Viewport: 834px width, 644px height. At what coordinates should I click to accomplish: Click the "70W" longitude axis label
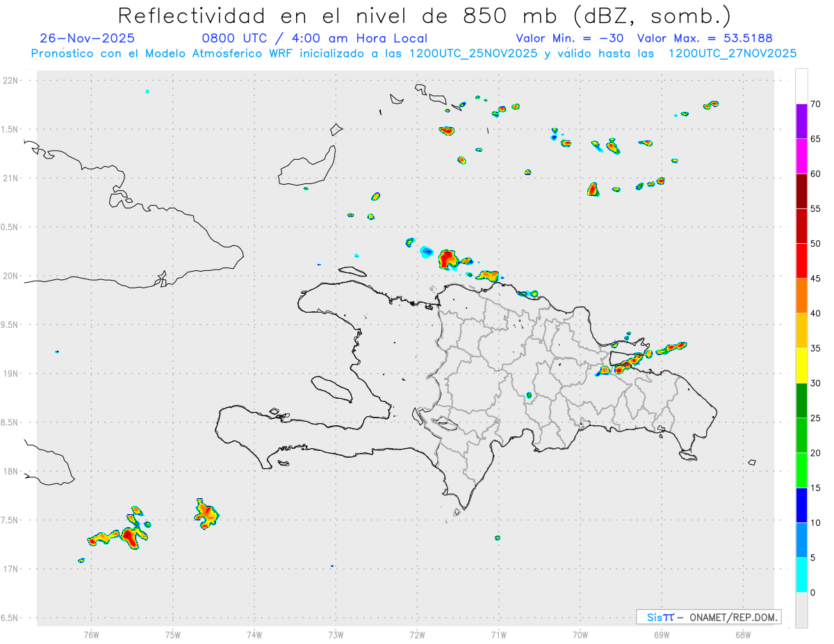tap(580, 634)
